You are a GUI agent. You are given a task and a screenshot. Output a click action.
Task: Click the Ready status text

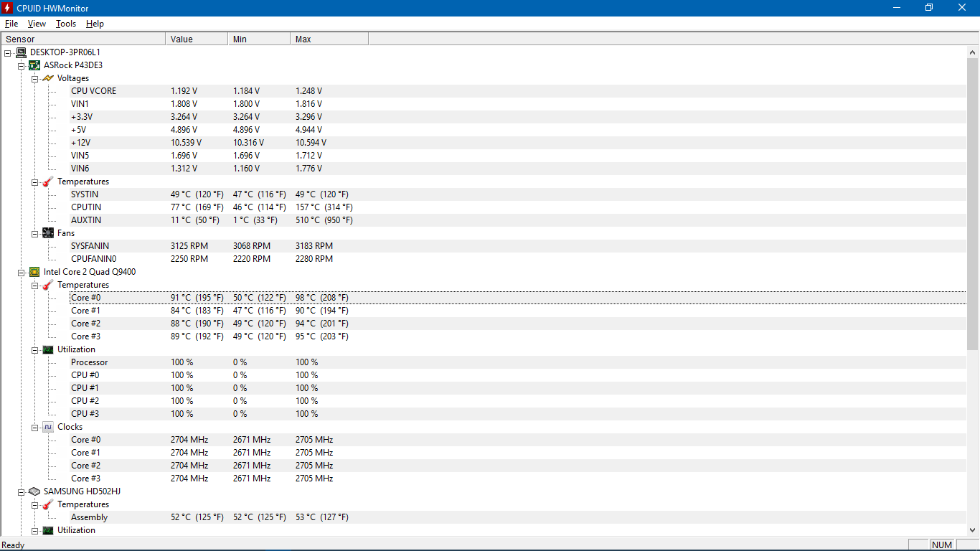pos(14,545)
